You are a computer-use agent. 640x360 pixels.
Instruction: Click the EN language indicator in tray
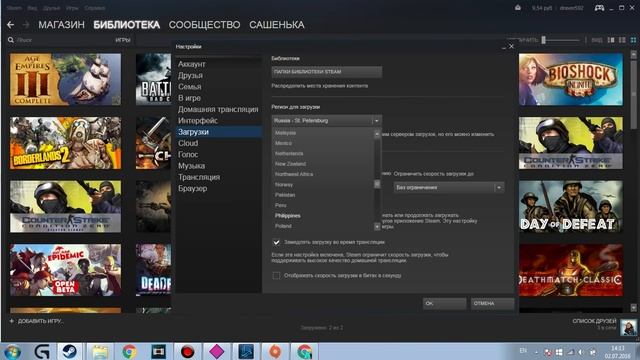(x=523, y=351)
